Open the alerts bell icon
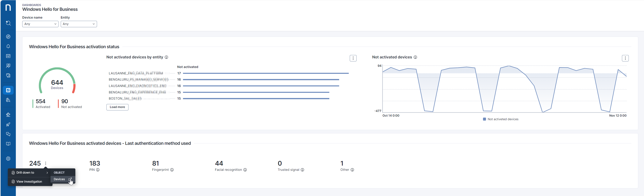Viewport: 644px width, 196px height. 8,46
